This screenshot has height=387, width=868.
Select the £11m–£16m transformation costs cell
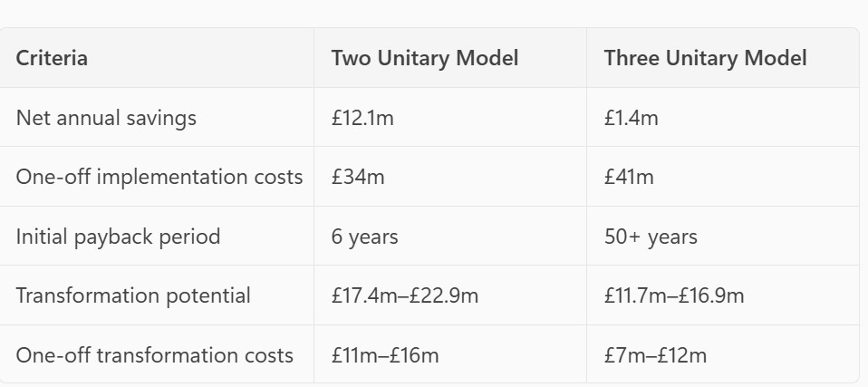pyautogui.click(x=385, y=355)
